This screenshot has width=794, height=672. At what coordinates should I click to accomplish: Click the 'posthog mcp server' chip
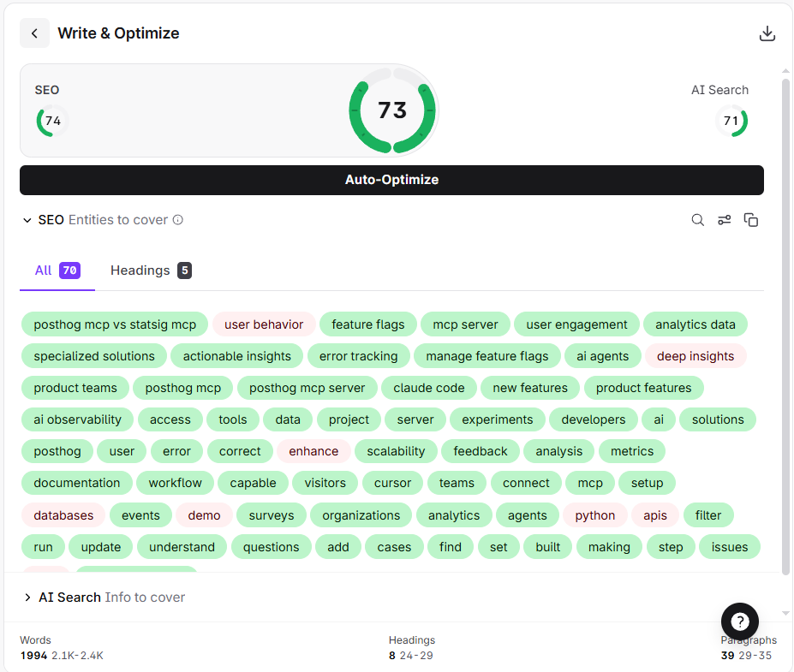[x=307, y=388]
